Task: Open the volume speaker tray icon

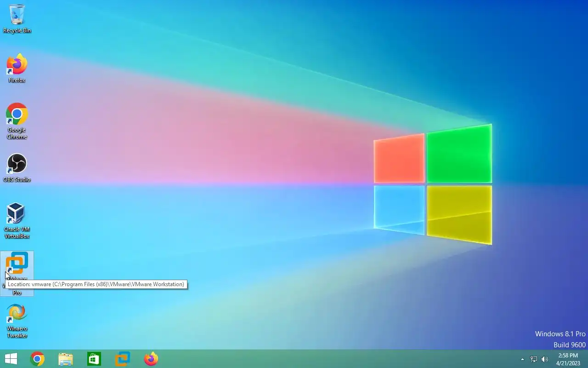Action: point(545,359)
